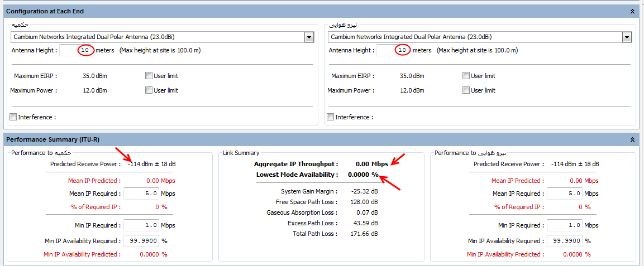Enable حکمیه Maximum EIRP User limit
The width and height of the screenshot is (644, 266).
tap(149, 76)
